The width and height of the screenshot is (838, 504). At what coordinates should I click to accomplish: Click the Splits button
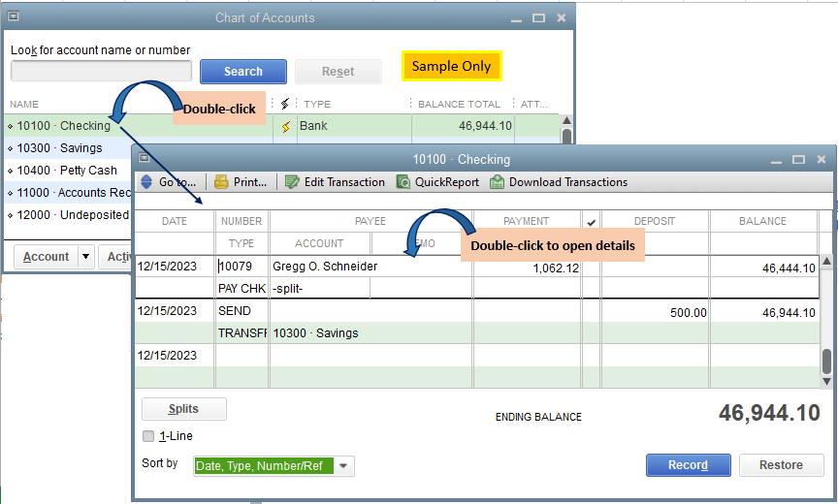[x=184, y=409]
